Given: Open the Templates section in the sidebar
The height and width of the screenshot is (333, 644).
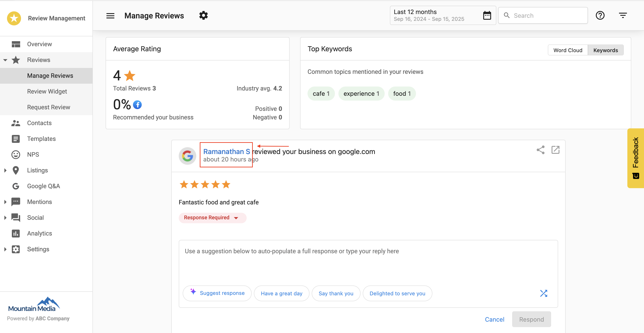Looking at the screenshot, I should [x=41, y=138].
